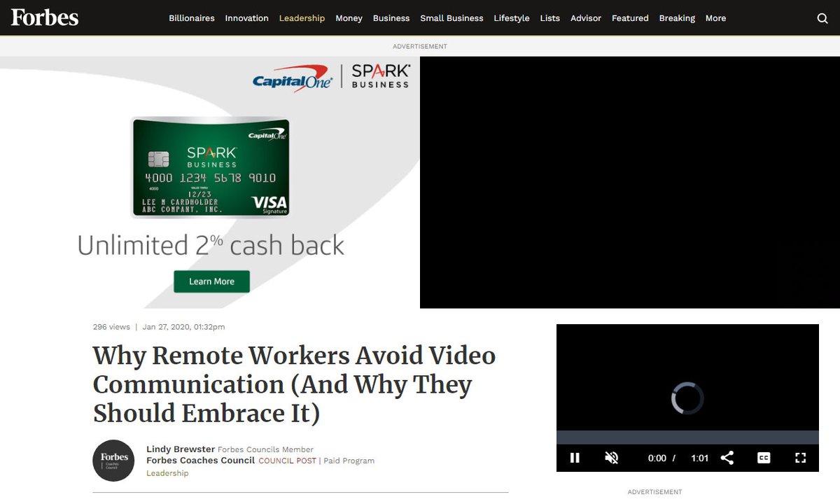Viewport: 840px width, 504px height.
Task: Click the Forbes logo
Action: (45, 17)
